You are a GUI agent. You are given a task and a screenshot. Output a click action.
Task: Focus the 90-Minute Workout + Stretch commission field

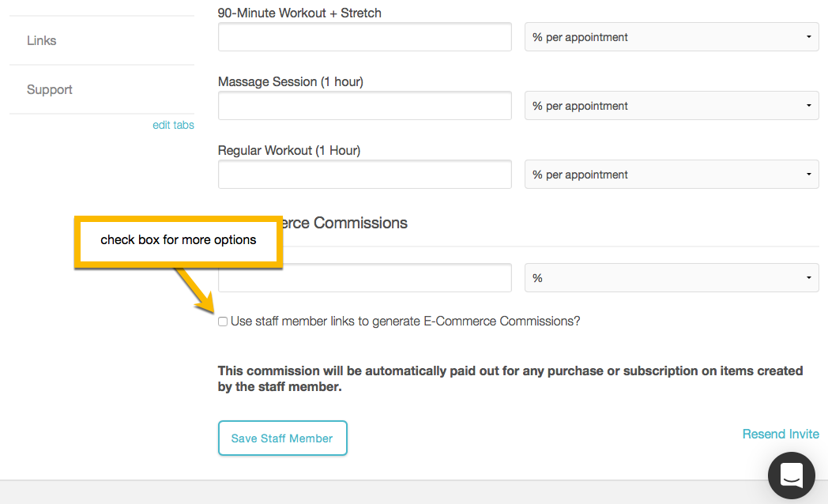364,37
